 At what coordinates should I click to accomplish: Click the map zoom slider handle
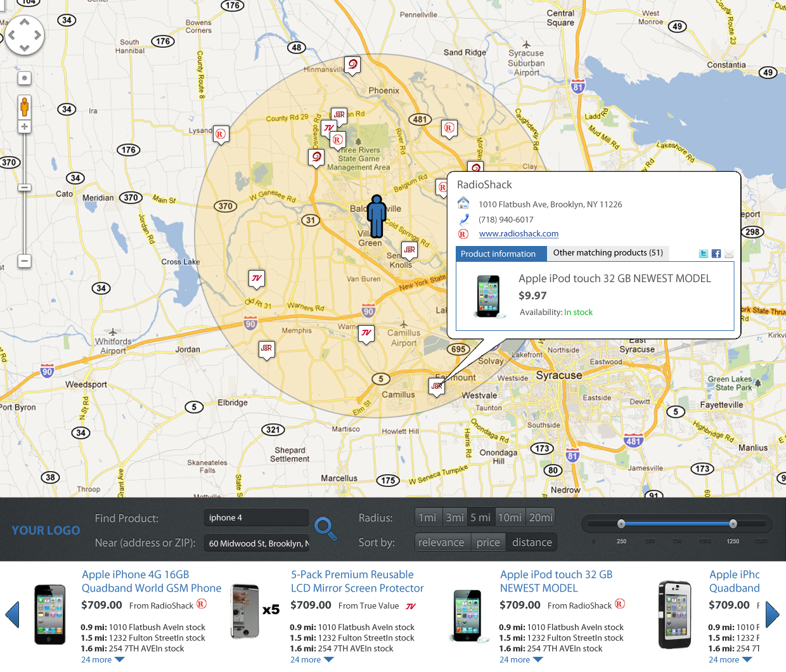[x=24, y=188]
